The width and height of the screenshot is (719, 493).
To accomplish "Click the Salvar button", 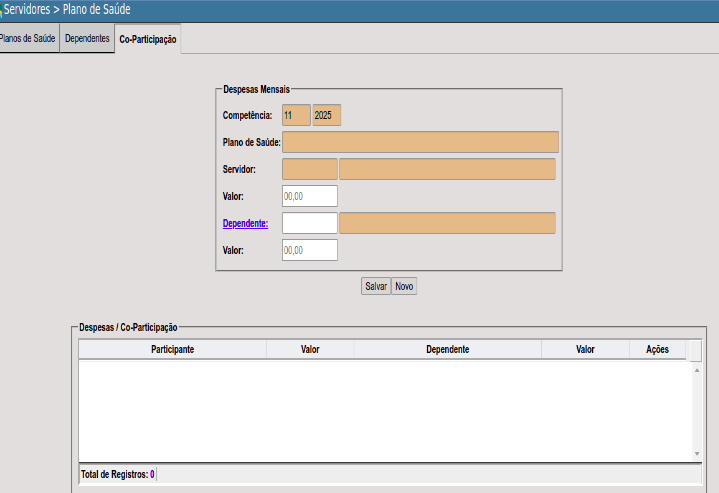I will click(x=375, y=286).
